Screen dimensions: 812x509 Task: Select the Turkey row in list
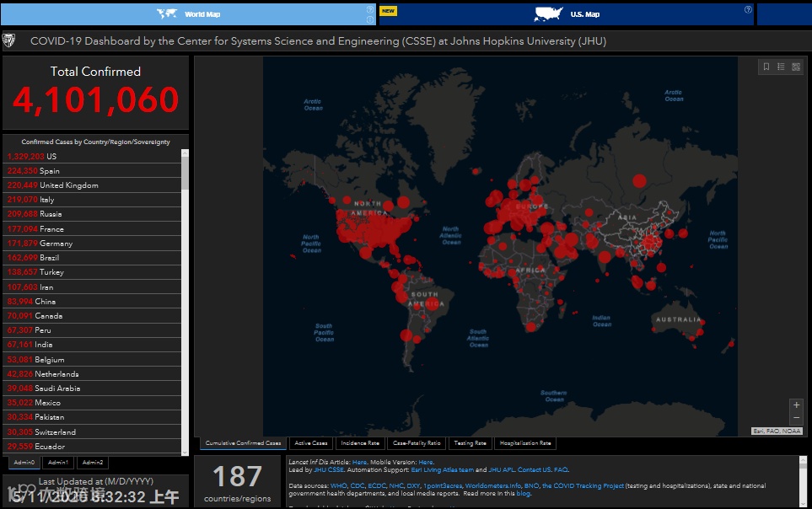pos(92,272)
